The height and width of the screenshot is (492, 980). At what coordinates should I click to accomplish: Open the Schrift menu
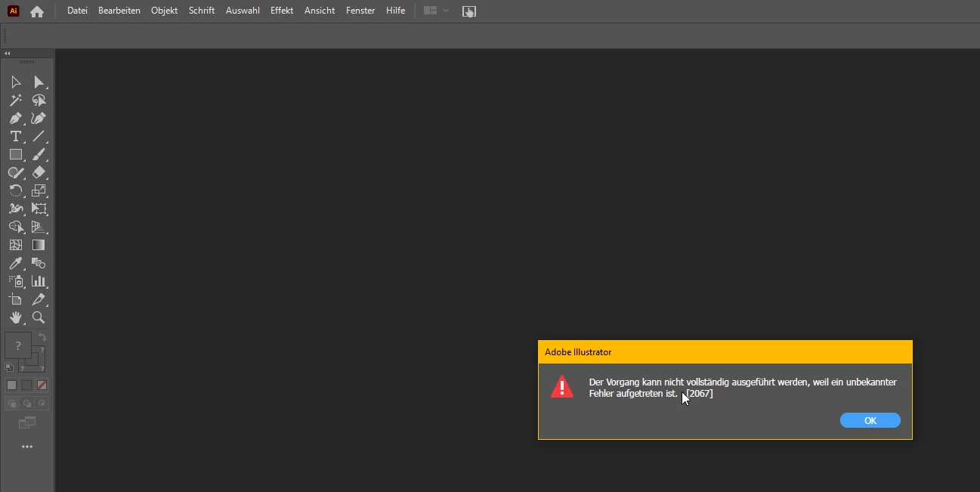tap(202, 11)
